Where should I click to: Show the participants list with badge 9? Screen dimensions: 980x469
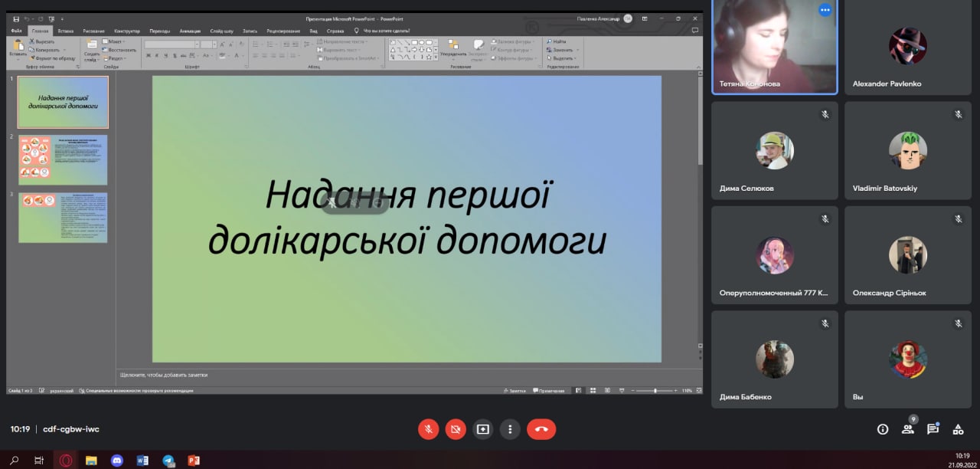click(x=908, y=429)
